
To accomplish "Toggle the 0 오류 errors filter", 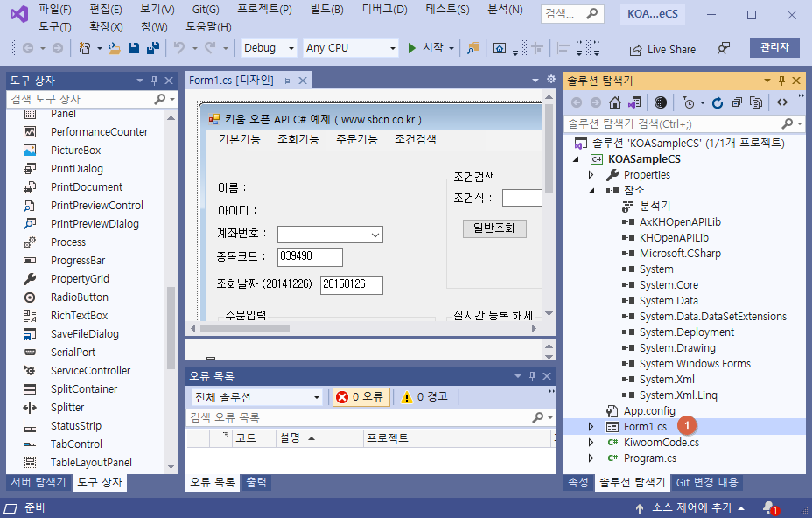I will coord(360,397).
